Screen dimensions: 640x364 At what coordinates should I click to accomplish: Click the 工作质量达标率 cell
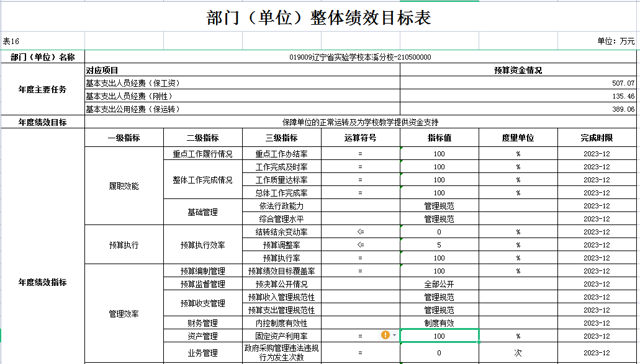tap(282, 180)
